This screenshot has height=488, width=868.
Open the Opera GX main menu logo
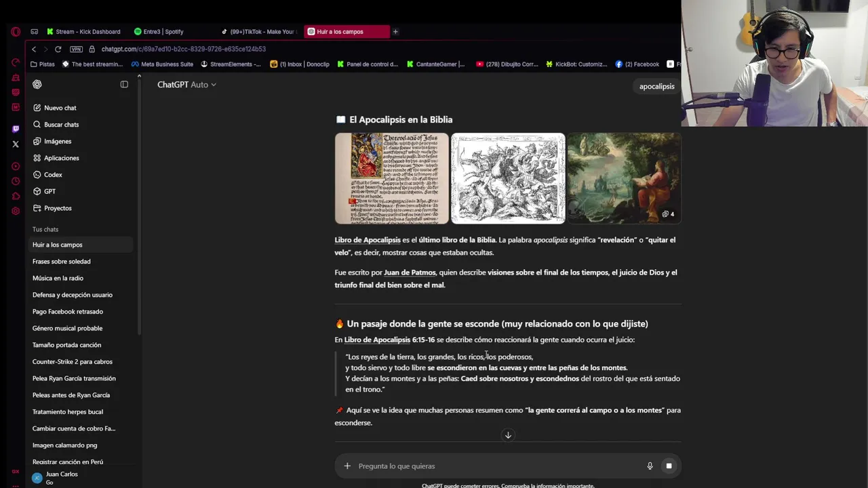tap(16, 32)
